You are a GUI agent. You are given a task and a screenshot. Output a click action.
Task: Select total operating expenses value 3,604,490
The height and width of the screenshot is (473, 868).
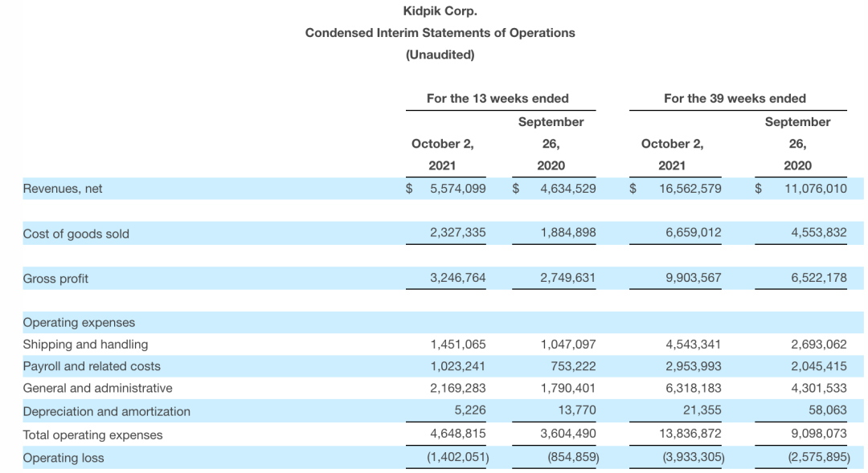[568, 434]
